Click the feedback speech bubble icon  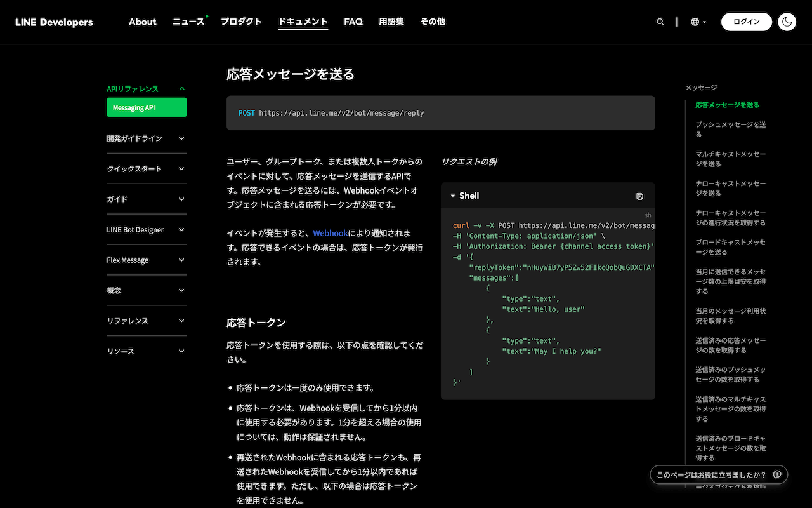coord(777,474)
